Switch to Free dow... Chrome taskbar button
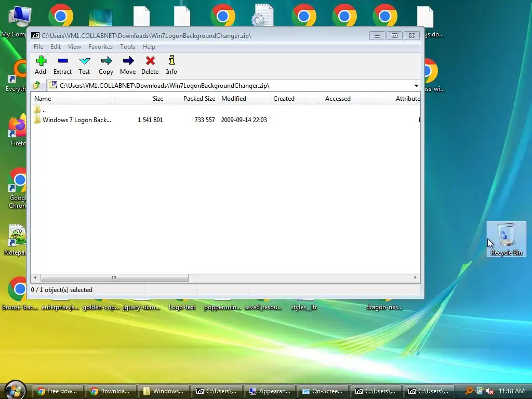 click(x=58, y=391)
